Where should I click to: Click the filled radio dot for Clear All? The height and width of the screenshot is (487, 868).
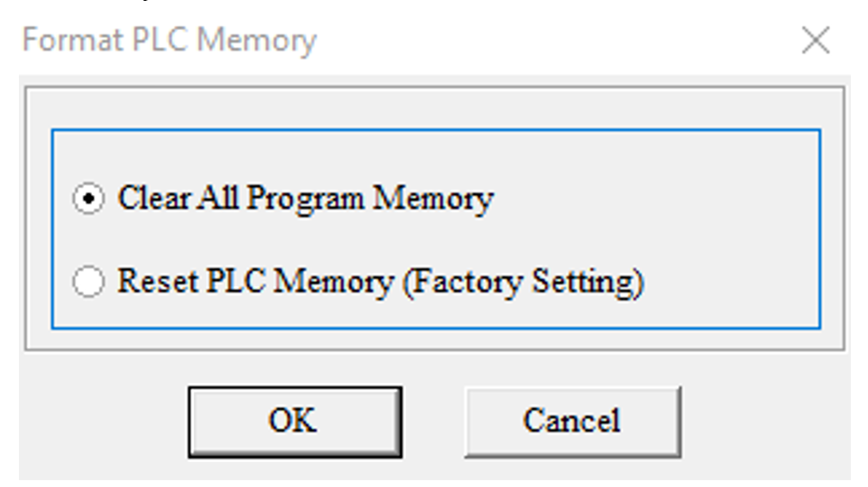click(x=88, y=199)
